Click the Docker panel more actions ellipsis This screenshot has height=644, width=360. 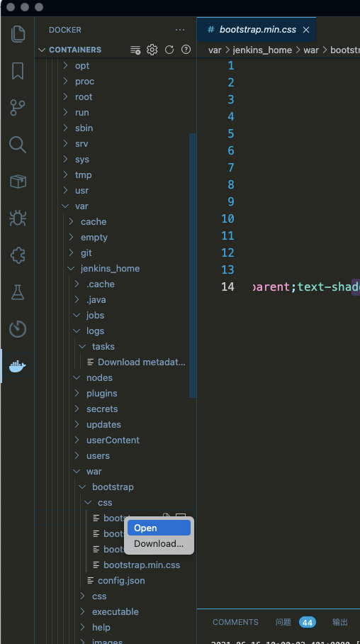(180, 30)
